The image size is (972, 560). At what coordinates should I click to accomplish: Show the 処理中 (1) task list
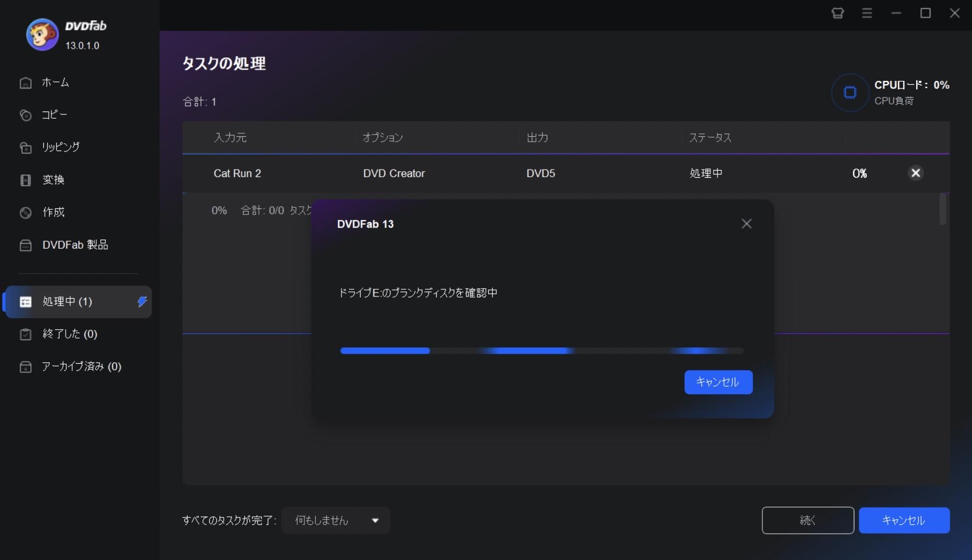click(78, 302)
